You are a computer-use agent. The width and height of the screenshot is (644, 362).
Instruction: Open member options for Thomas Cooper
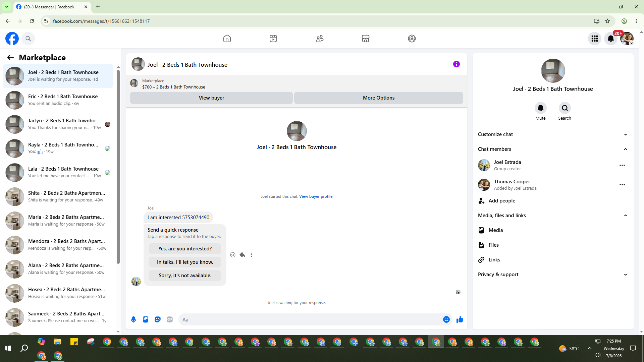click(622, 185)
